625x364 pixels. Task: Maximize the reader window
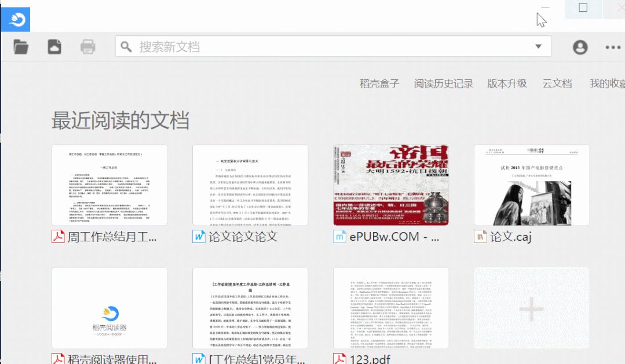[583, 8]
